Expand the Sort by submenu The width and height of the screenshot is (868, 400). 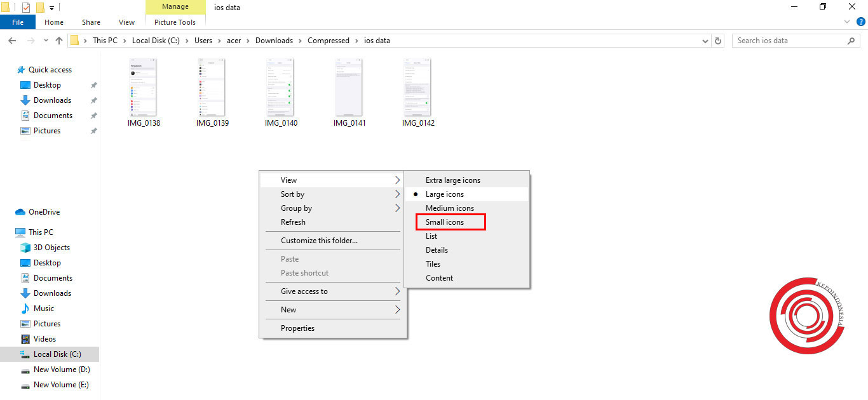[x=292, y=194]
